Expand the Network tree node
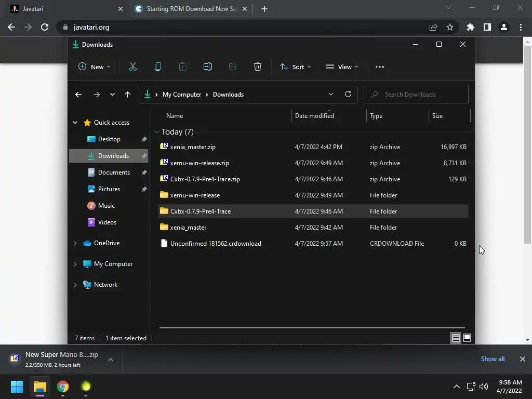Screen dimensions: 532x399 (x=75, y=285)
